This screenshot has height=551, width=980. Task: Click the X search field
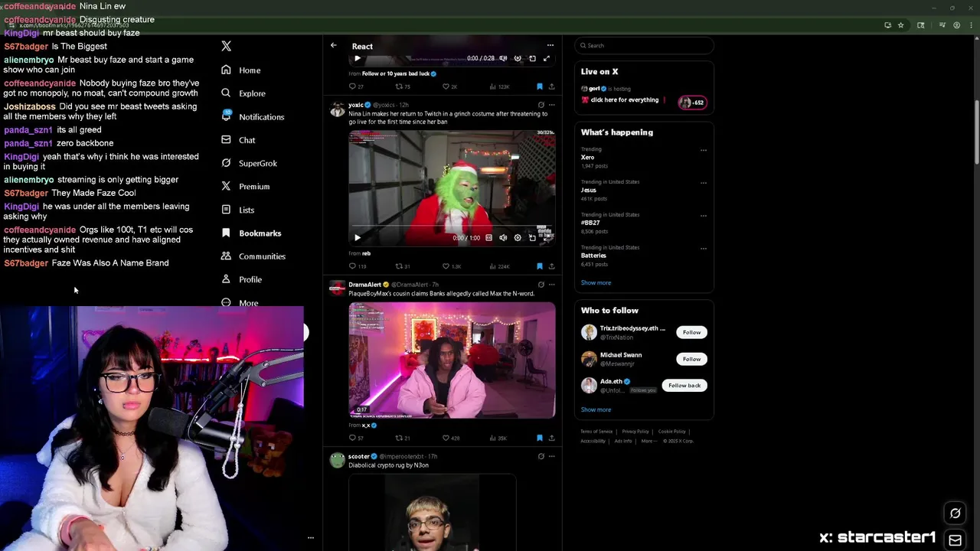click(644, 46)
